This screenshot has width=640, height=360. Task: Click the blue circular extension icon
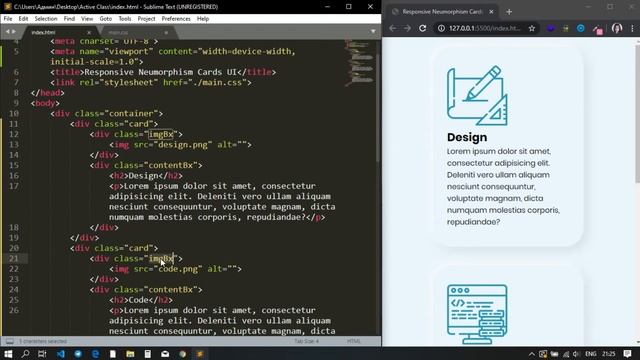pos(581,28)
